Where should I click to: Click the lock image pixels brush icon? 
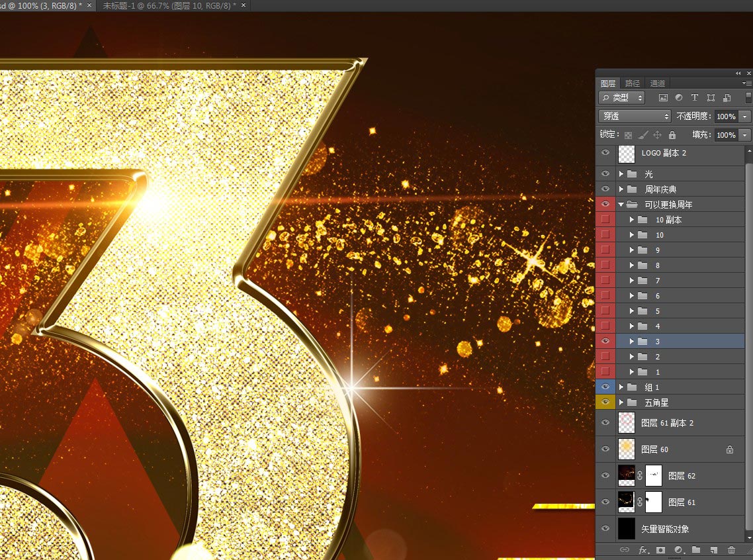(x=643, y=135)
